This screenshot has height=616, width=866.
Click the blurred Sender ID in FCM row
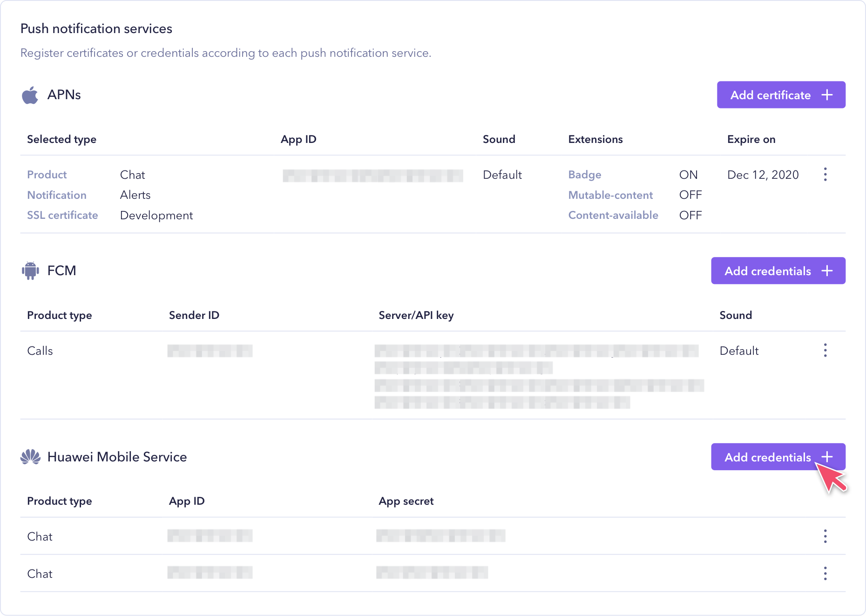tap(210, 351)
